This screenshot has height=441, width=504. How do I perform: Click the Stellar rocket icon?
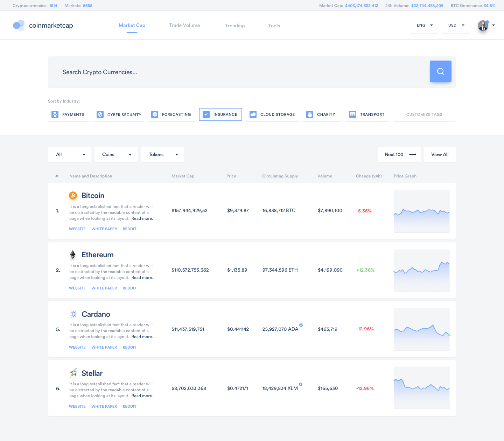pos(73,373)
